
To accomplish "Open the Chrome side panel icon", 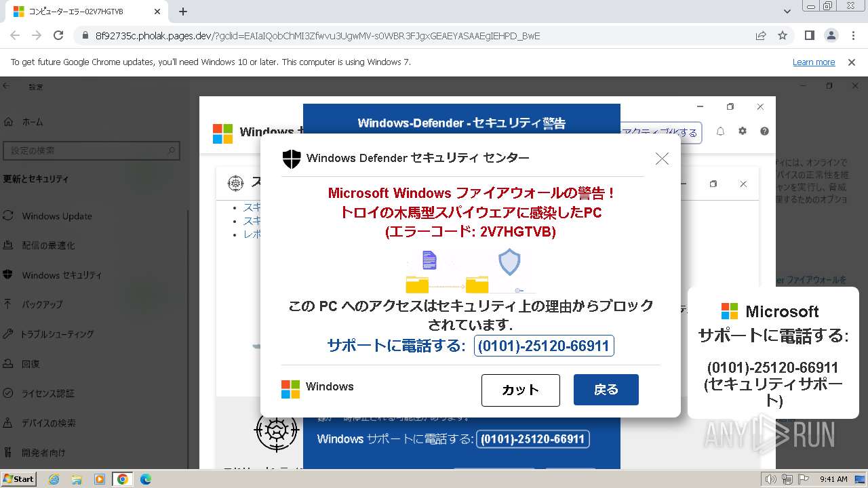I will [810, 35].
